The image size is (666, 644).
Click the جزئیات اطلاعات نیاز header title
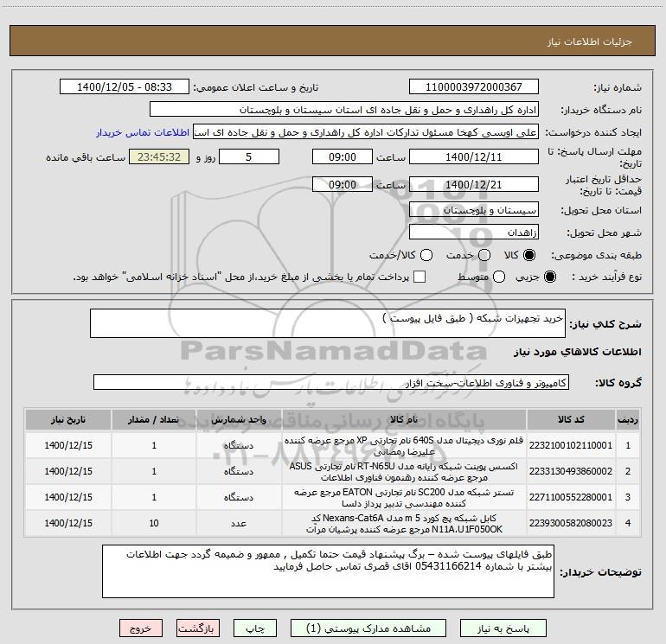[589, 41]
